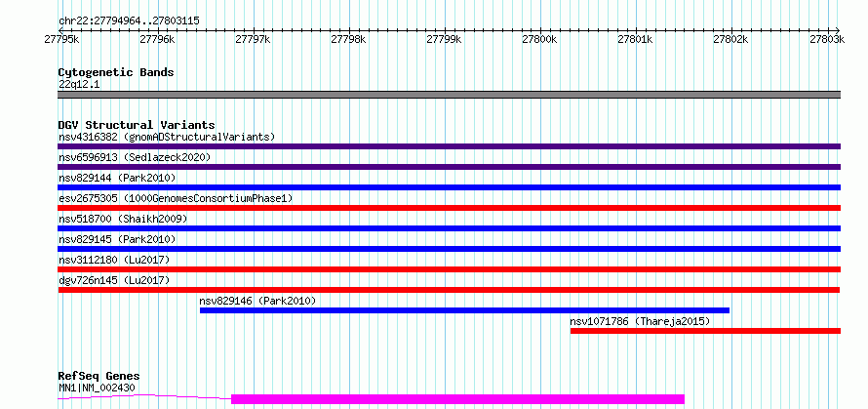Screen dimensions: 868x409
Task: Open the nsv1071786 (Thareja2015) label
Action: [x=640, y=321]
